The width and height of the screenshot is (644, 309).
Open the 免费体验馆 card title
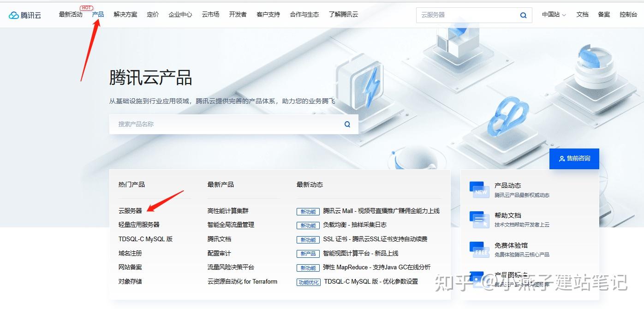[x=511, y=245]
